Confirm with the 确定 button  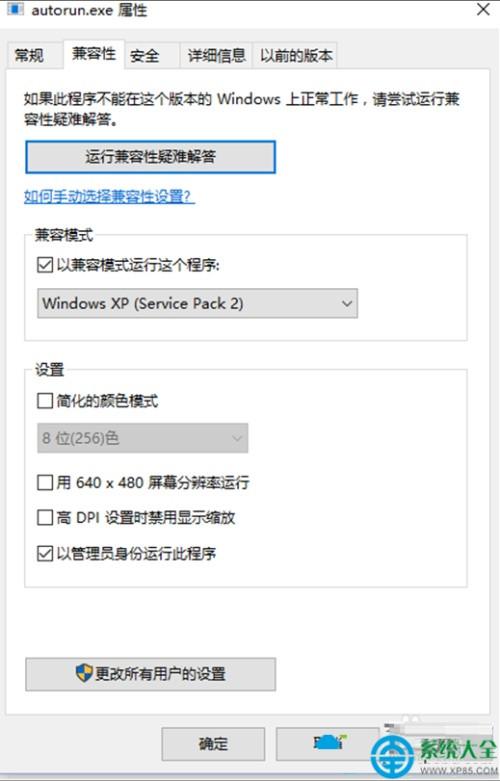click(x=213, y=744)
